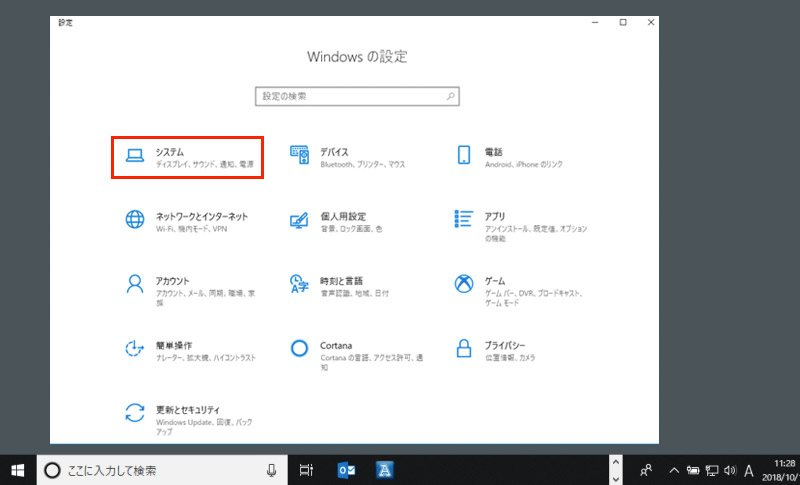
Task: Click the Windows Update description text
Action: pyautogui.click(x=204, y=427)
